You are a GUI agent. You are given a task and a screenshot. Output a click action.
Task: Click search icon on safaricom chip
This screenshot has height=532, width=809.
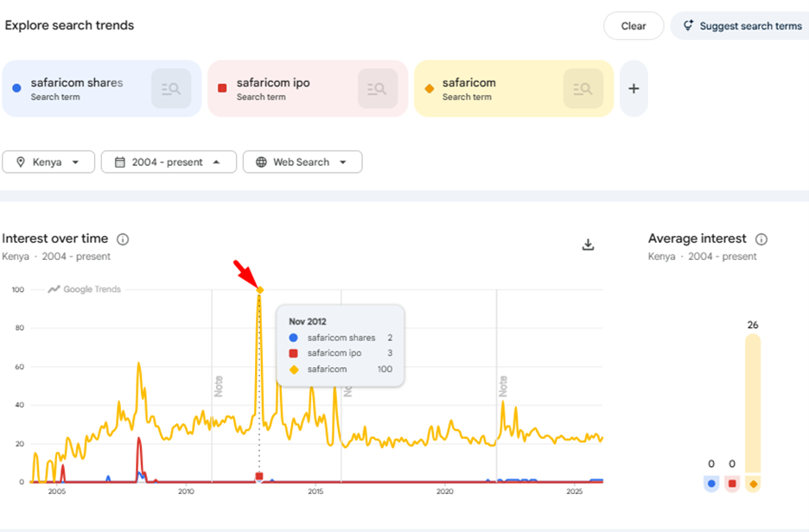point(583,88)
